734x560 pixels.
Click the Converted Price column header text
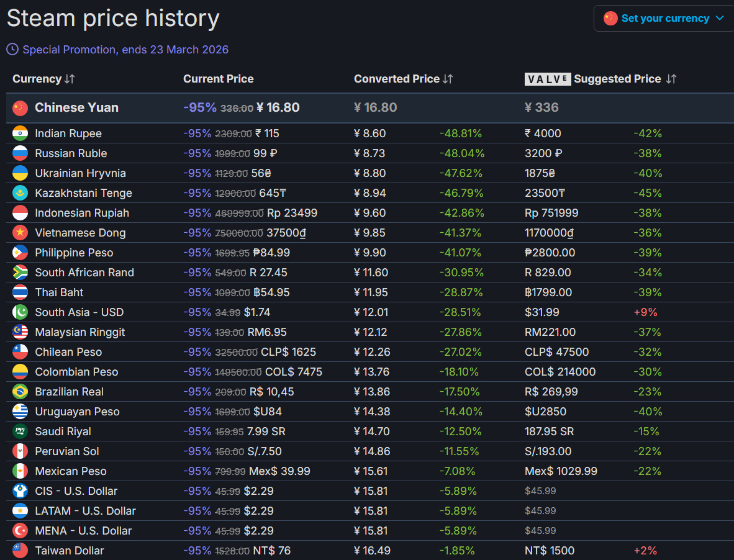pyautogui.click(x=396, y=79)
